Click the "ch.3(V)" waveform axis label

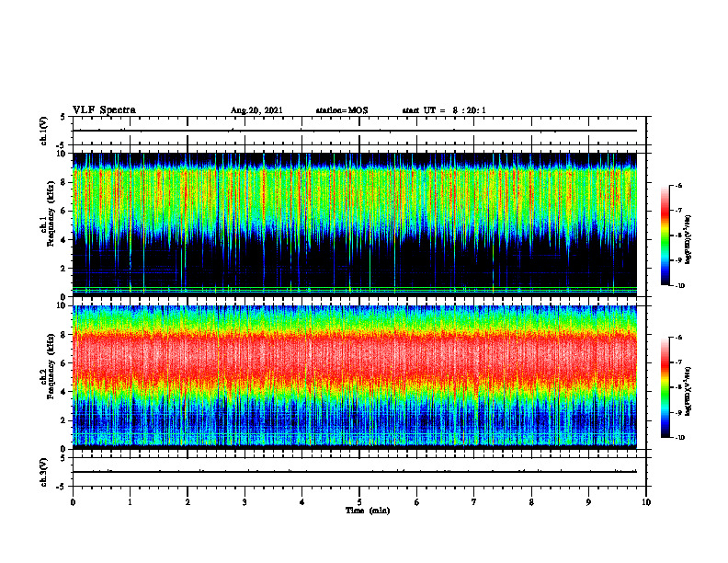(43, 472)
